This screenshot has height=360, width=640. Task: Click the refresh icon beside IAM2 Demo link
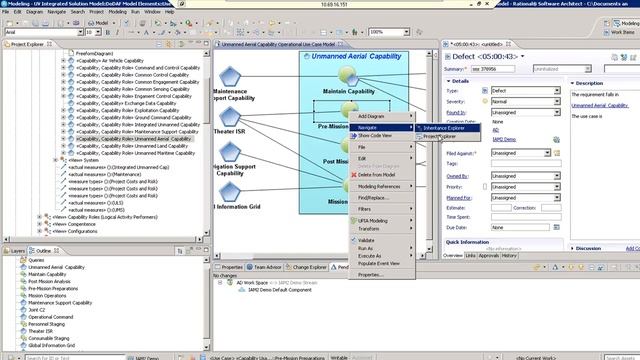pos(556,140)
